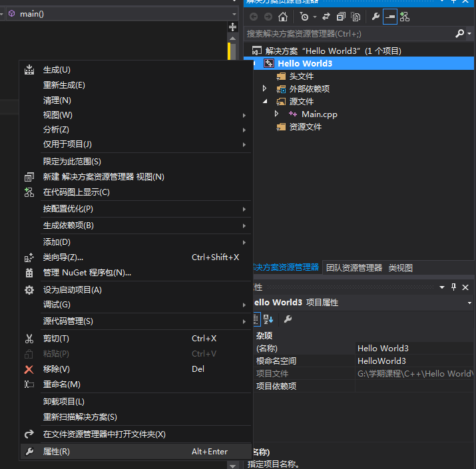
Task: Click 卸载项目(L)
Action: [135, 402]
